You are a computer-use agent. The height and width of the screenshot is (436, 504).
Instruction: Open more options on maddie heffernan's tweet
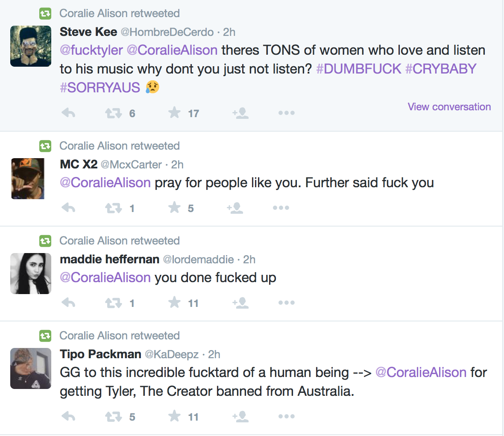(x=286, y=303)
